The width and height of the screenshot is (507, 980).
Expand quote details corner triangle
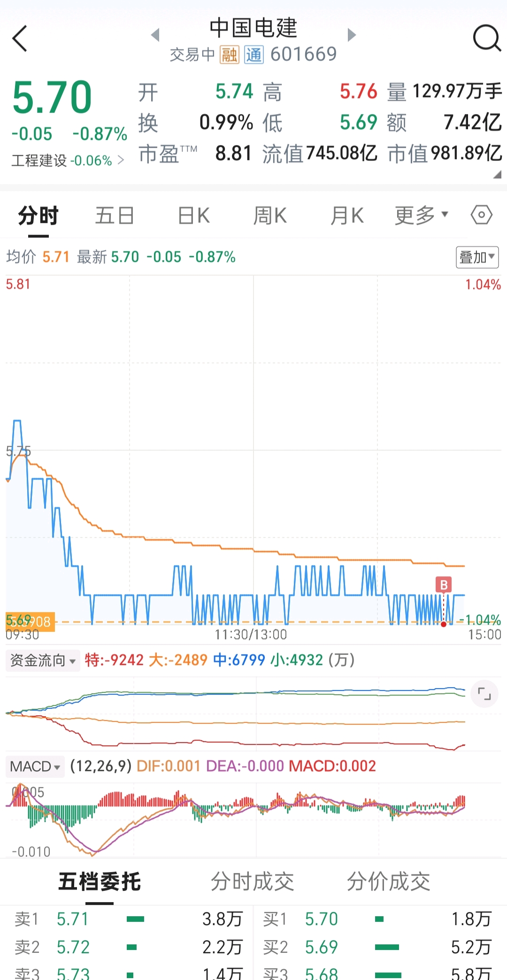pos(497,175)
